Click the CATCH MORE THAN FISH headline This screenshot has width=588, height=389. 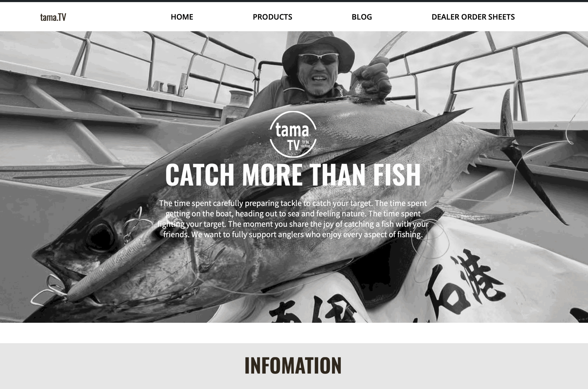pos(293,174)
